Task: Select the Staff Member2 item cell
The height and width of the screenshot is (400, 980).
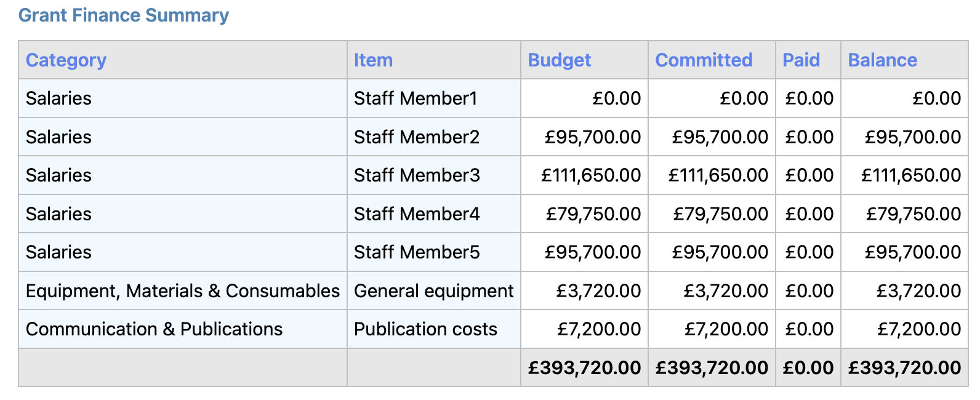Action: tap(417, 137)
